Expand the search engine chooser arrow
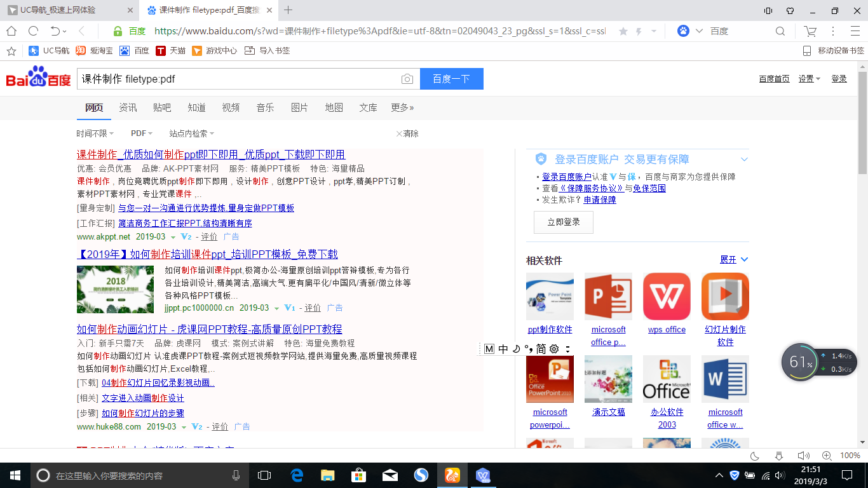 coord(700,31)
